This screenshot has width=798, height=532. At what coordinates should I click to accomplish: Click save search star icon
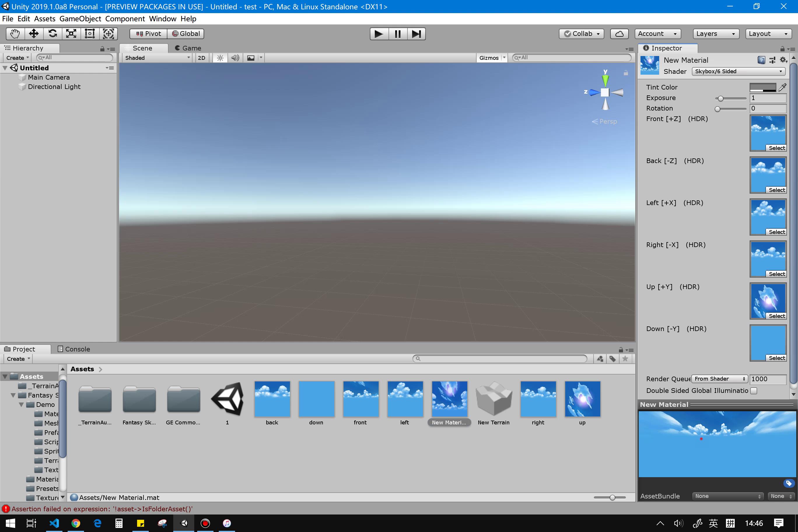click(x=625, y=359)
